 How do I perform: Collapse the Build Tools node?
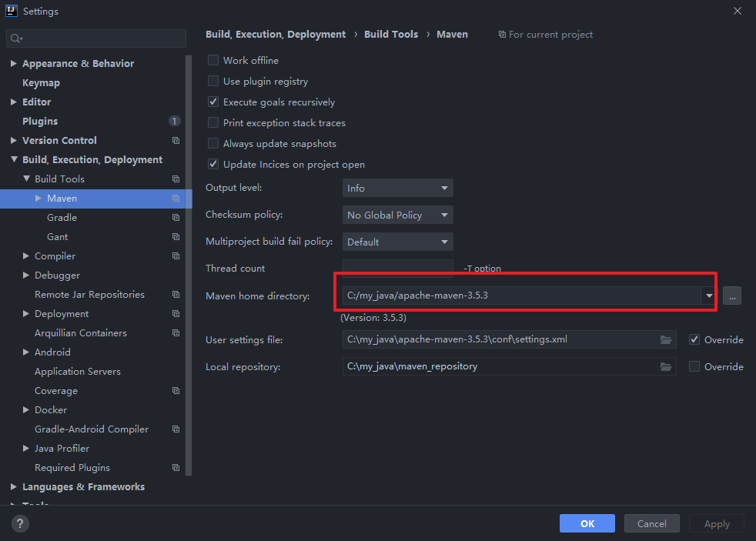(x=26, y=179)
